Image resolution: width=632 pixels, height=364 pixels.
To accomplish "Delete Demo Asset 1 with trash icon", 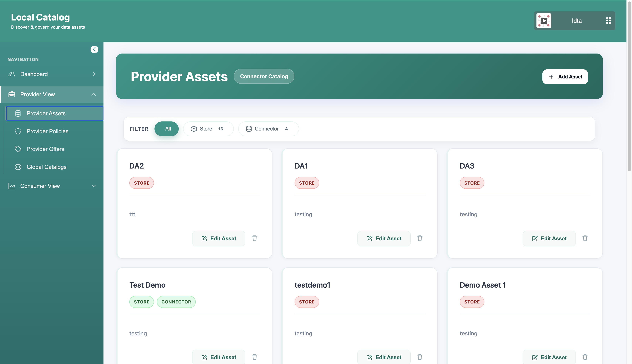I will (x=585, y=357).
